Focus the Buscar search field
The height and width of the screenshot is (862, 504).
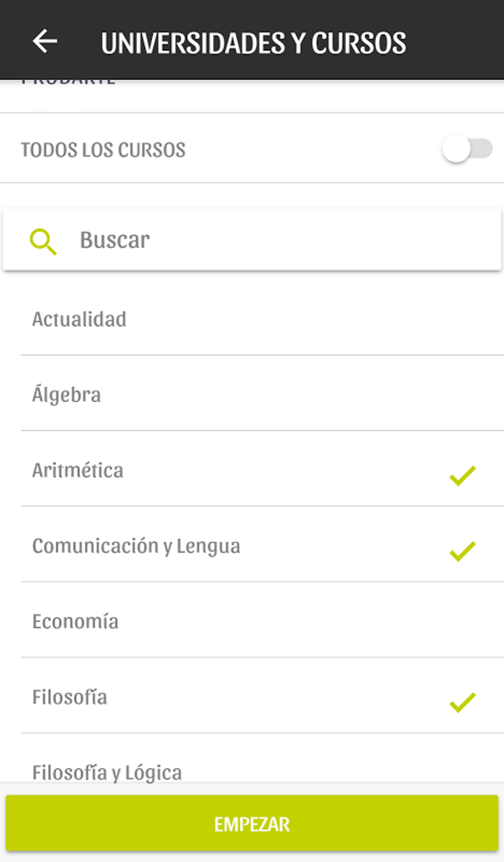(x=277, y=240)
